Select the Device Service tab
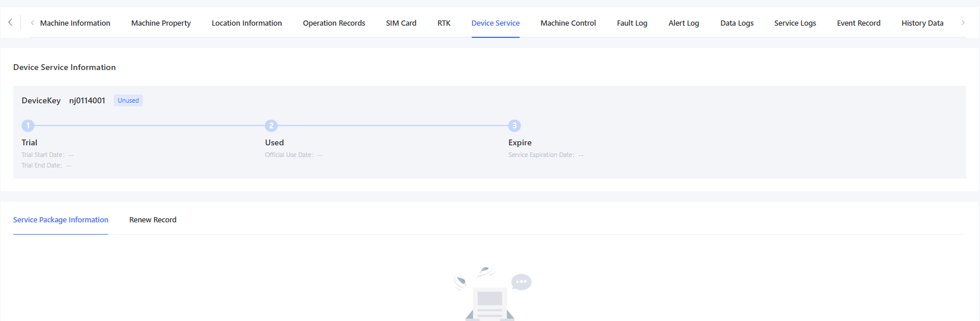Screen dimensions: 980x321 click(x=495, y=23)
